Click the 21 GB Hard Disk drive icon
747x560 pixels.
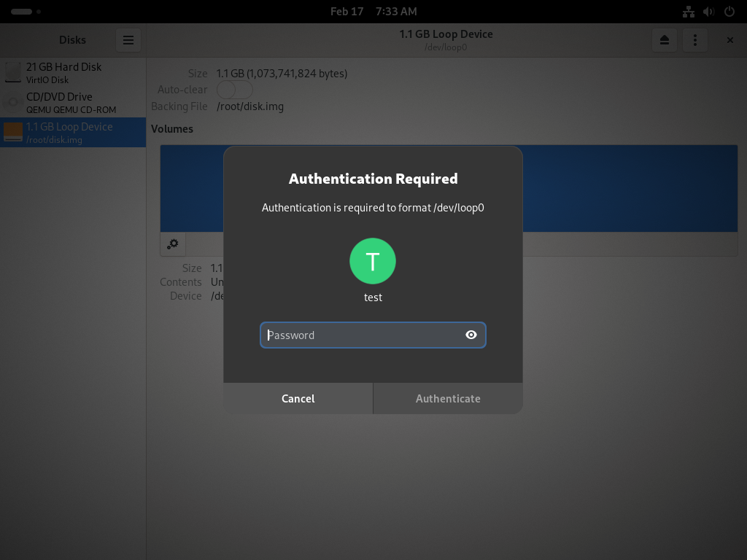pos(13,73)
